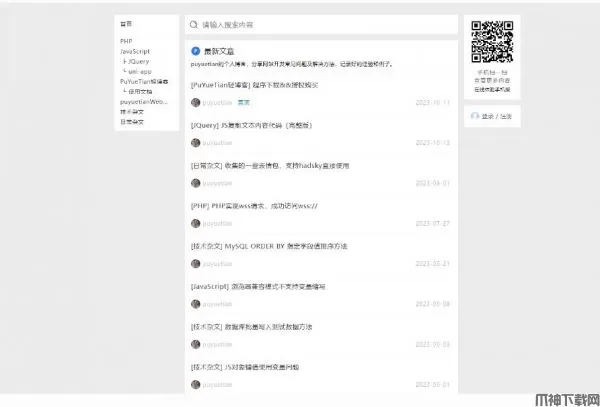Focus the search content input field
This screenshot has width=600, height=407.
click(321, 25)
